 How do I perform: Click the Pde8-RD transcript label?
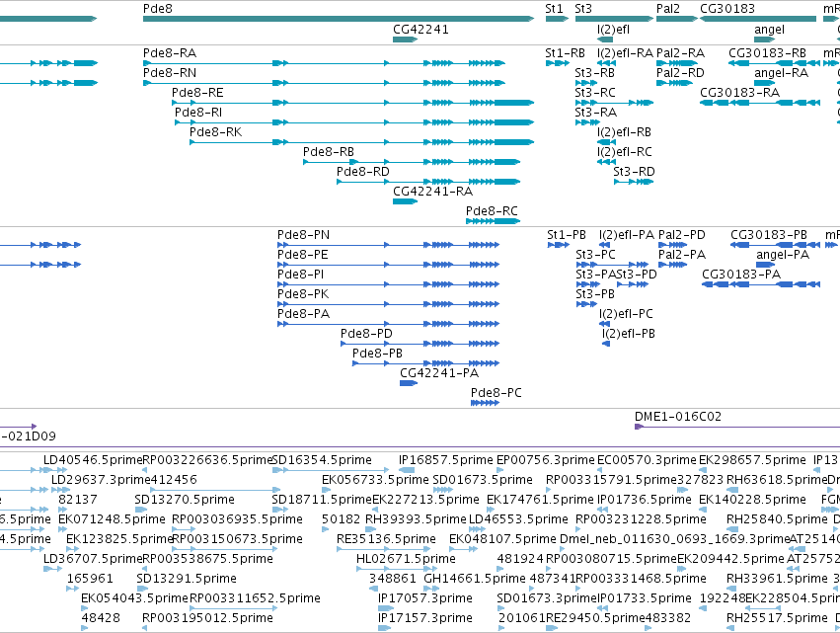pos(362,172)
